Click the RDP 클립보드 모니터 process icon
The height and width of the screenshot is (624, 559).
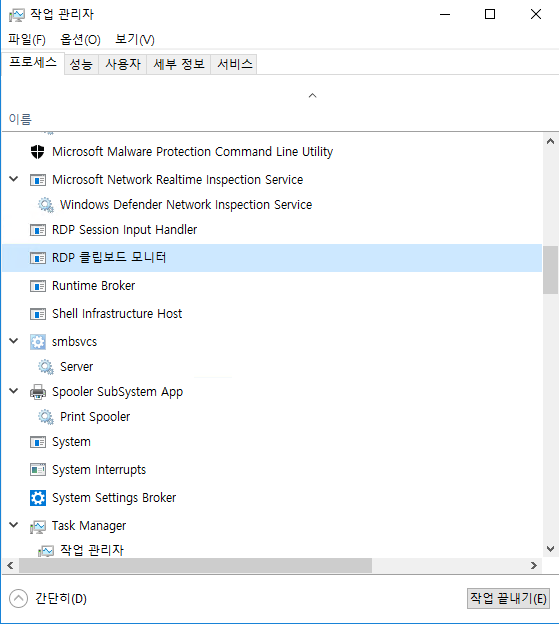[38, 258]
